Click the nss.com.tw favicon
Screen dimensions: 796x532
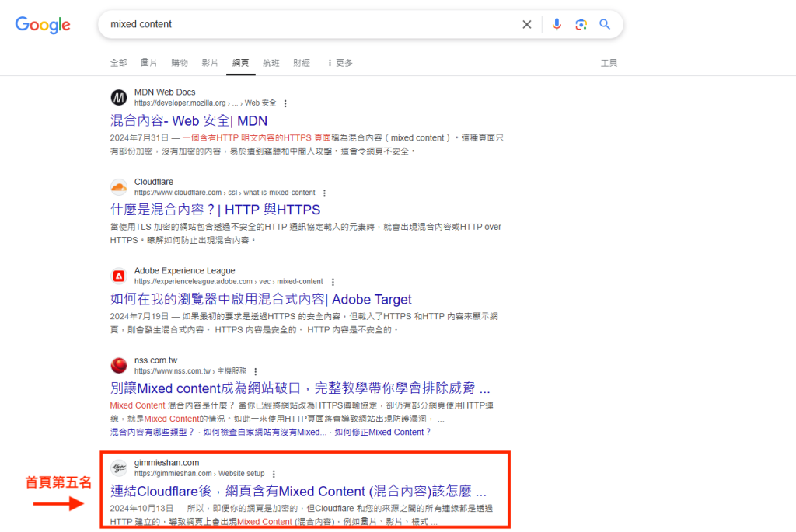[119, 365]
